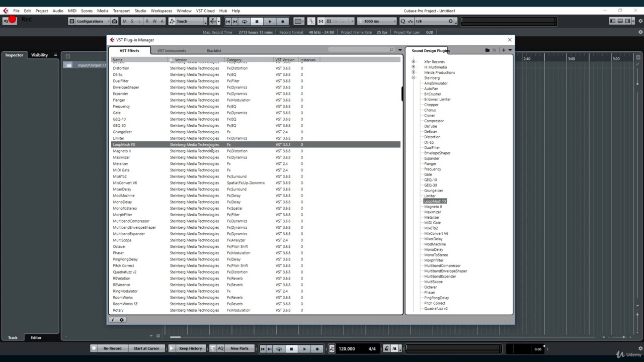The height and width of the screenshot is (362, 644).
Task: Sort plug-in list by Category column
Action: 249,60
